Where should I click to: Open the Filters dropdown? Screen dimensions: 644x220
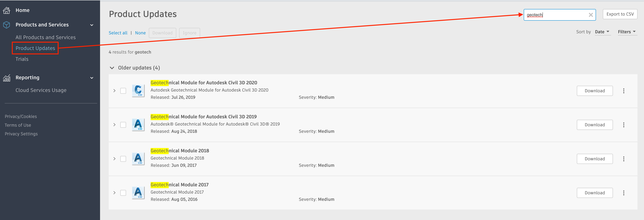[626, 32]
